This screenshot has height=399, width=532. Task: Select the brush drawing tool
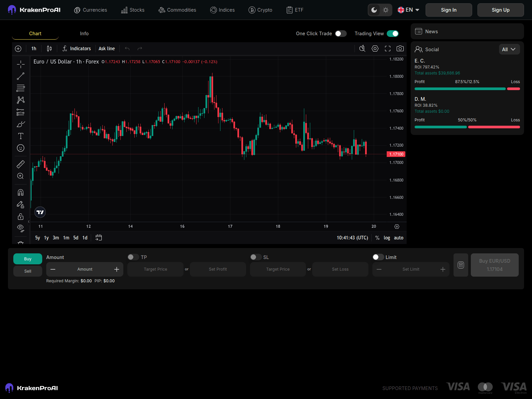tap(21, 124)
